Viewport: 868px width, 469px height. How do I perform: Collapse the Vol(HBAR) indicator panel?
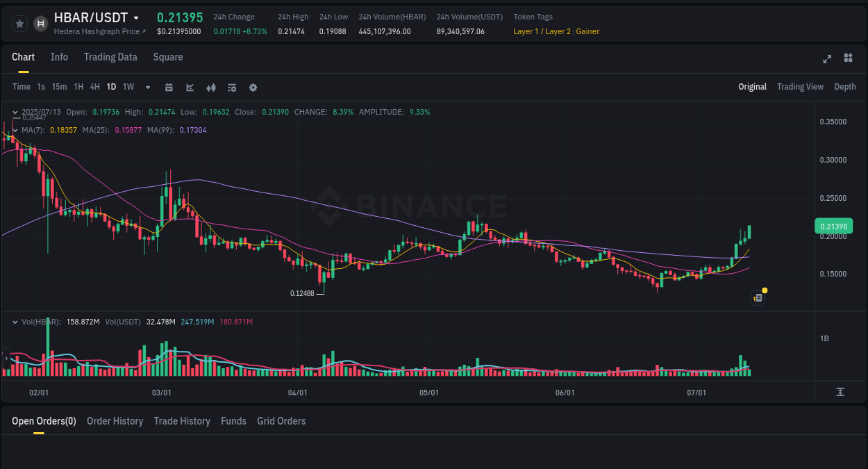click(15, 322)
